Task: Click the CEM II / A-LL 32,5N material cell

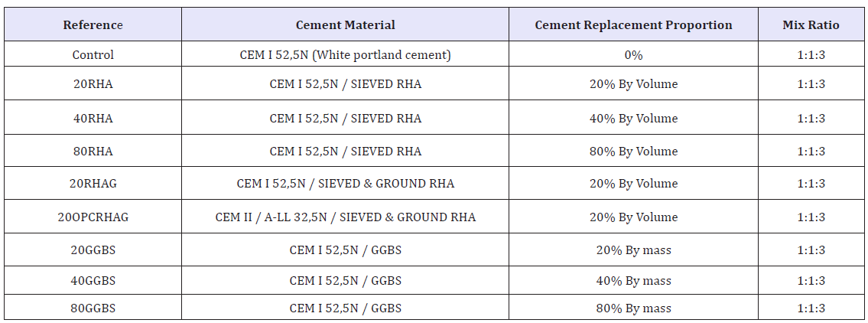Action: click(x=345, y=217)
